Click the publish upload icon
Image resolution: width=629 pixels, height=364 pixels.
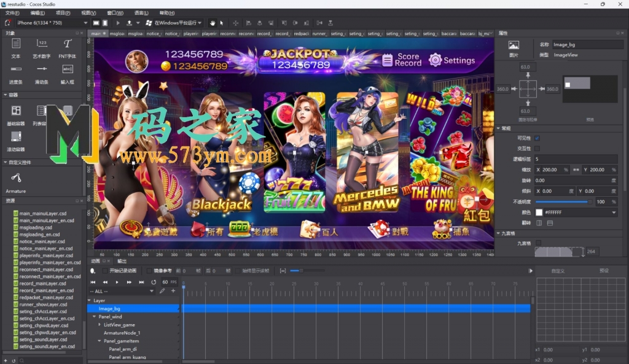click(x=129, y=23)
